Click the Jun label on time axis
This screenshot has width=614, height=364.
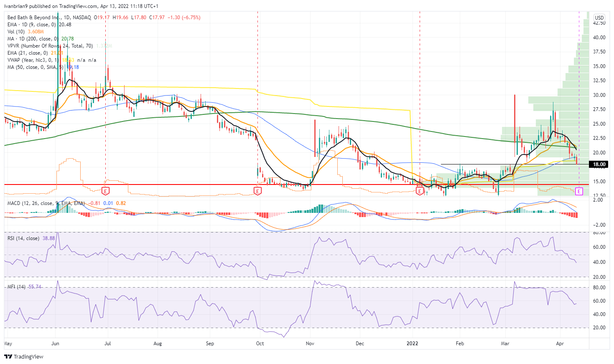click(x=55, y=344)
